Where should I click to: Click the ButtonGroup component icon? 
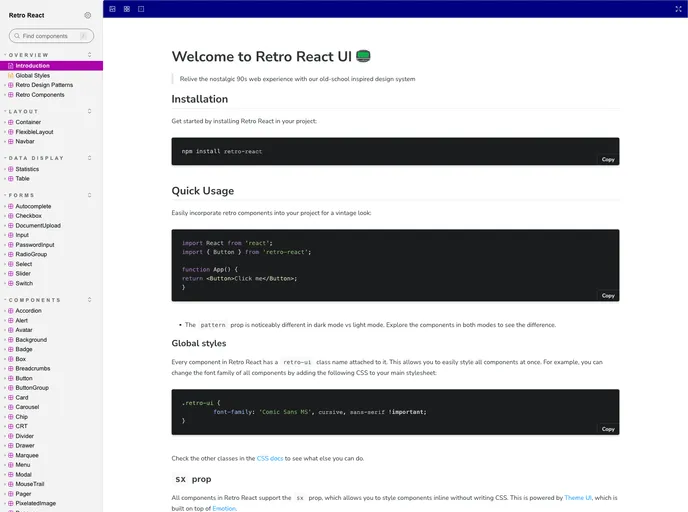pyautogui.click(x=11, y=388)
